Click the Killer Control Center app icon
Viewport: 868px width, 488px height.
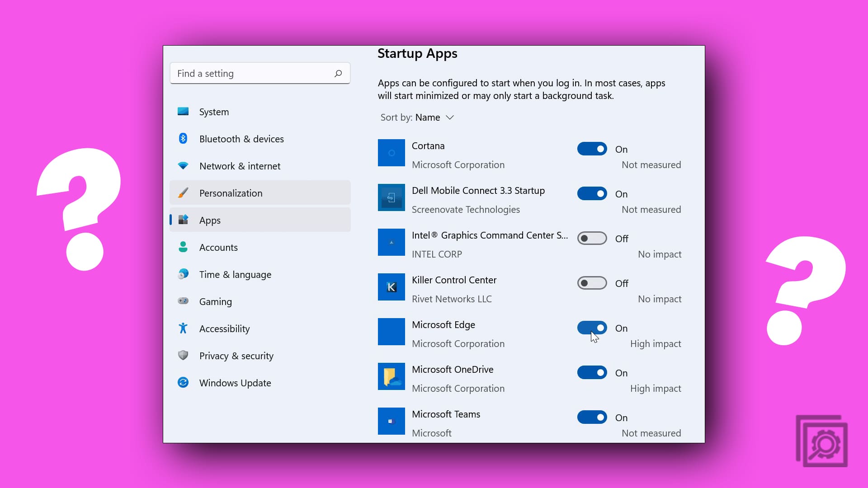(x=391, y=287)
